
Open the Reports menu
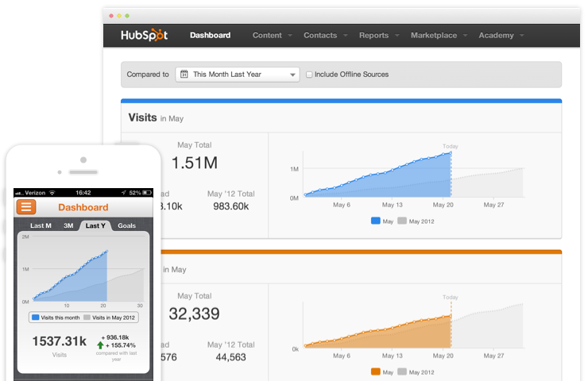tap(374, 35)
